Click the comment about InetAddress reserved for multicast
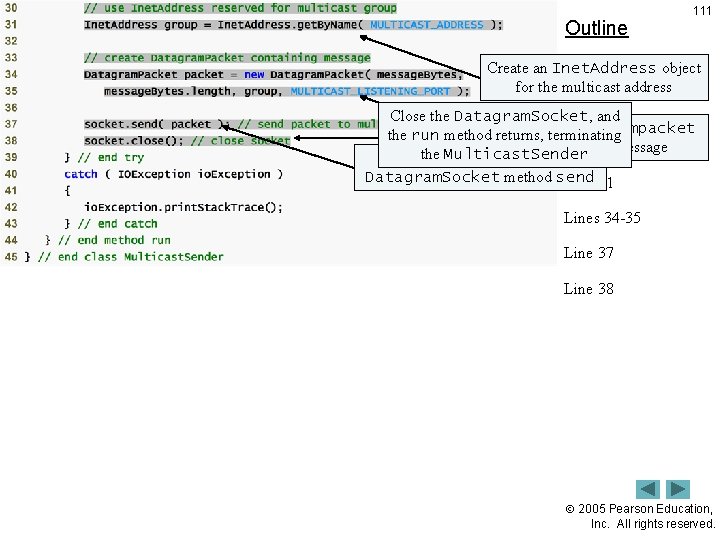The width and height of the screenshot is (720, 540). click(x=240, y=8)
